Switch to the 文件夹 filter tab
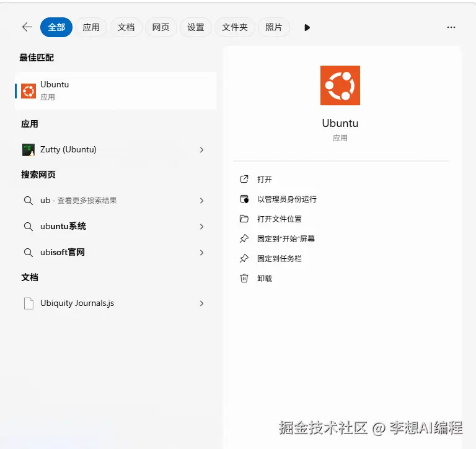The height and width of the screenshot is (449, 476). [x=235, y=27]
